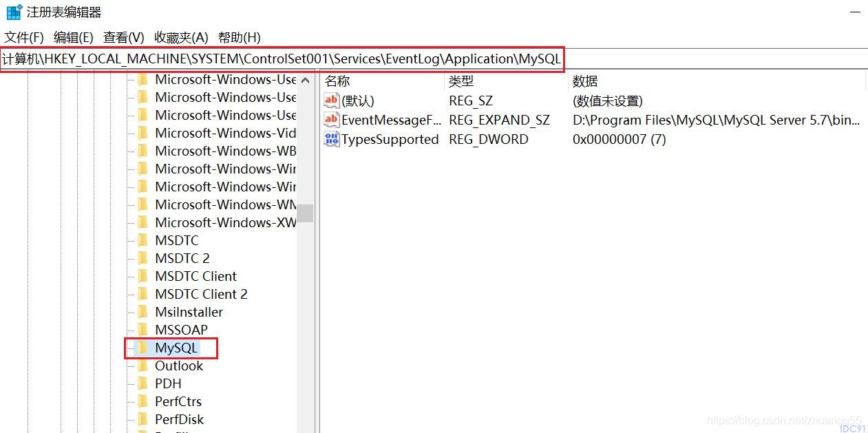Select the MSDTC 2 registry key
Viewport: 868px width, 433px height.
(x=182, y=258)
